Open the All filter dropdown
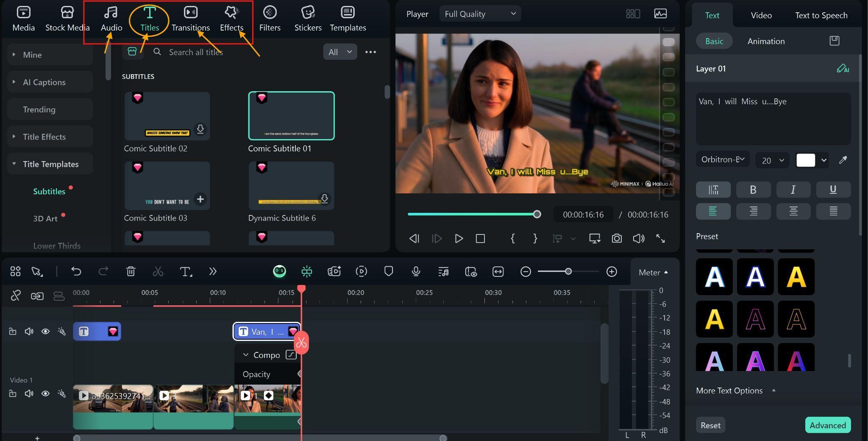 340,52
